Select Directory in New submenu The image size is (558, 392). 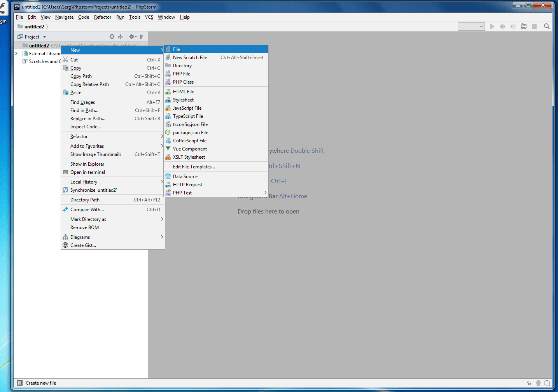[x=216, y=66]
